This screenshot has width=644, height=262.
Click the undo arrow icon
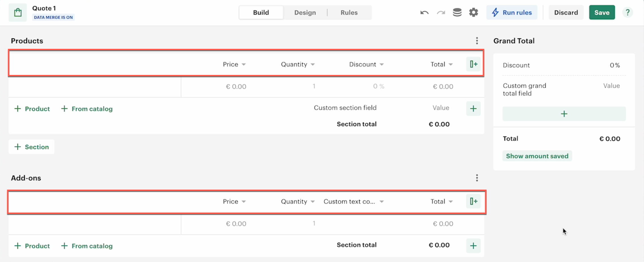coord(424,12)
